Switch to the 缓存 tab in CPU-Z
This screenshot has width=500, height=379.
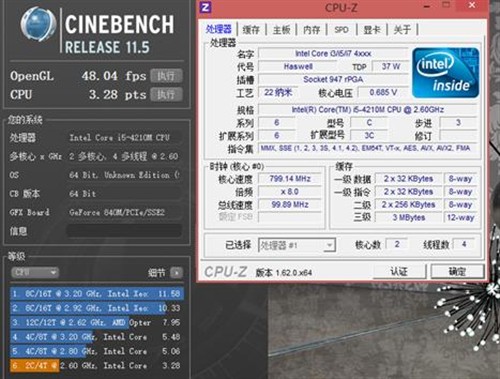(x=251, y=30)
